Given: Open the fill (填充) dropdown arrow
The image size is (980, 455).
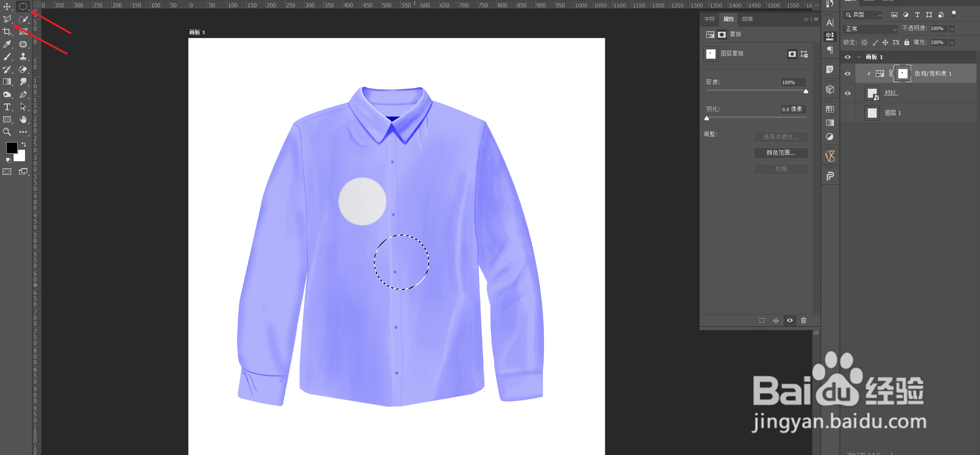Looking at the screenshot, I should pyautogui.click(x=952, y=43).
